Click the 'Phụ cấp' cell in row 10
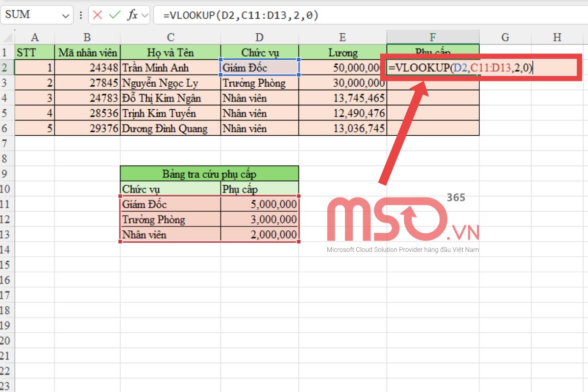The width and height of the screenshot is (588, 392). [x=260, y=189]
